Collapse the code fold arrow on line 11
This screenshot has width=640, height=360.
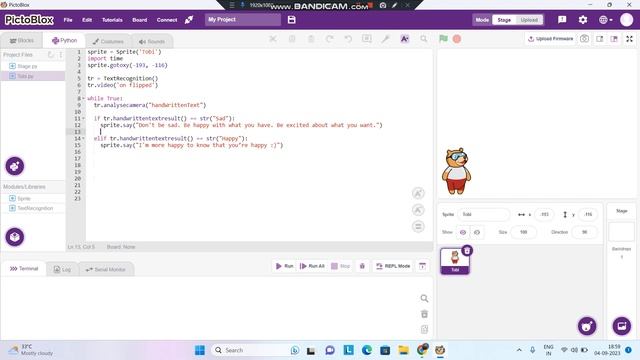pos(84,118)
